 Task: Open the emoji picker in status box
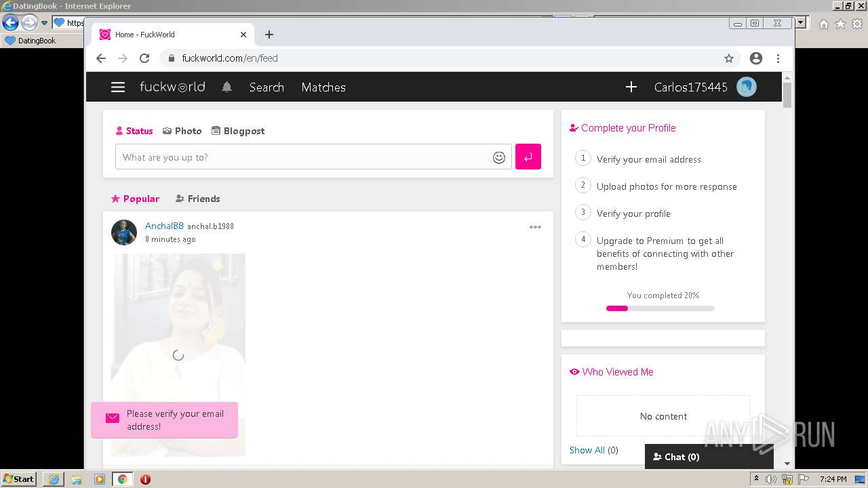499,157
